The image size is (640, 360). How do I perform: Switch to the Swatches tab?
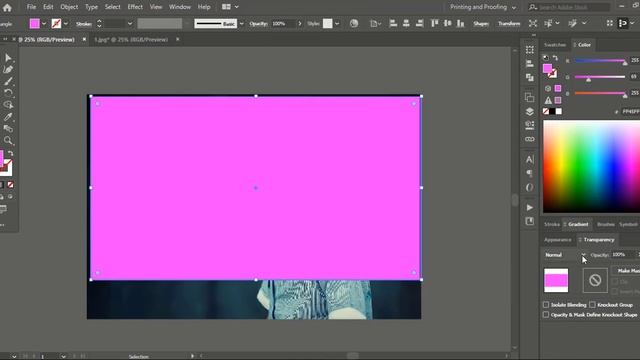(x=555, y=45)
